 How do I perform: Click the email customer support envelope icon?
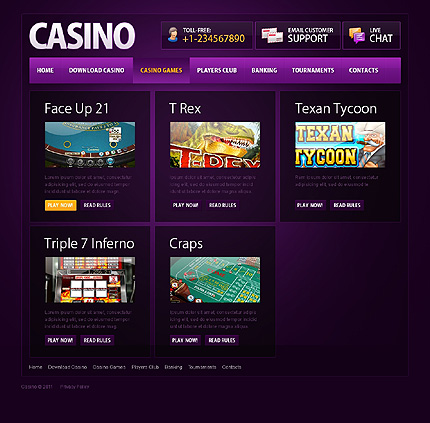coord(272,35)
